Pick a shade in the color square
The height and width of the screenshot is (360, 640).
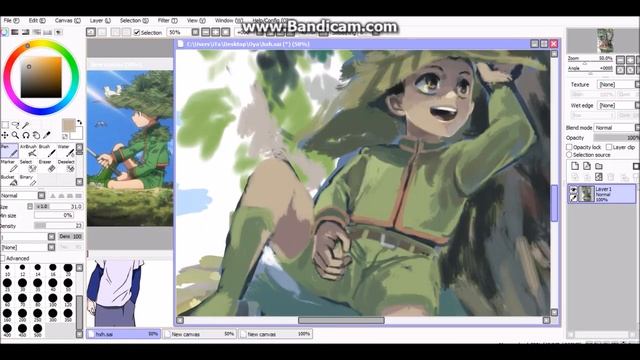41,77
